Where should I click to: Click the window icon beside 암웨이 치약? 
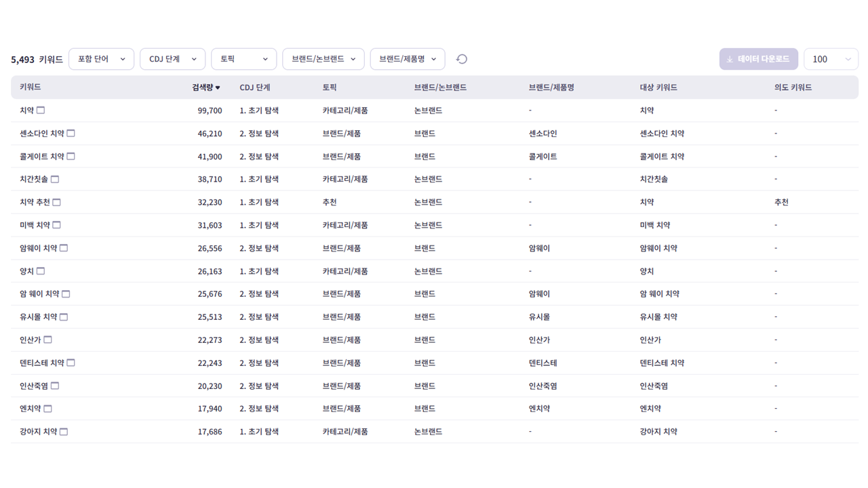tap(64, 248)
